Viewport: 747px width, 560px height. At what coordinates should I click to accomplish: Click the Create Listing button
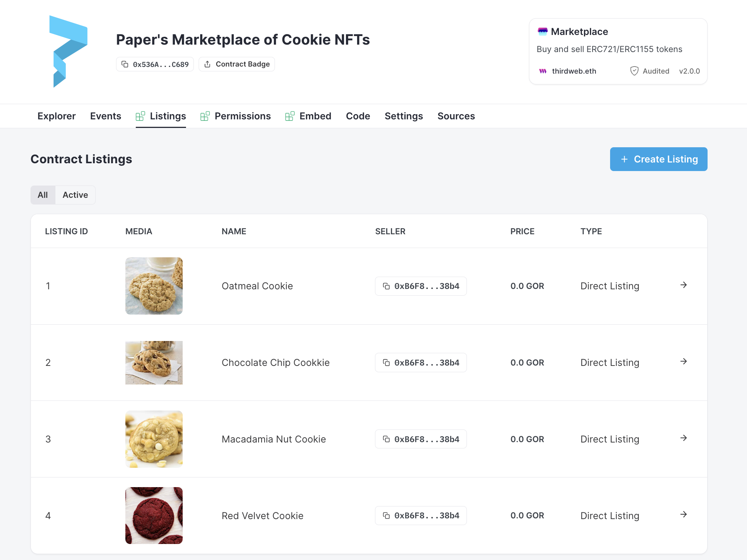(658, 159)
